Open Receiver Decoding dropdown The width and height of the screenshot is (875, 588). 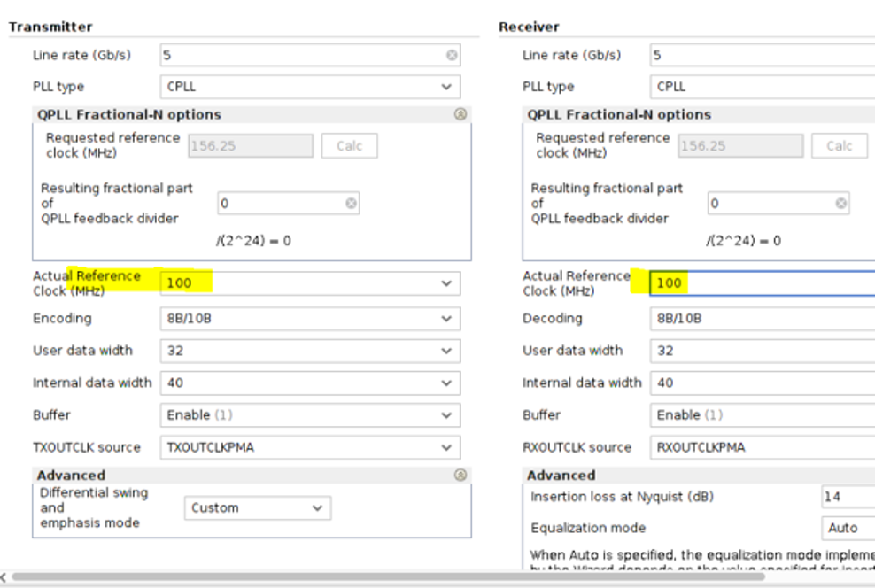[x=763, y=319]
